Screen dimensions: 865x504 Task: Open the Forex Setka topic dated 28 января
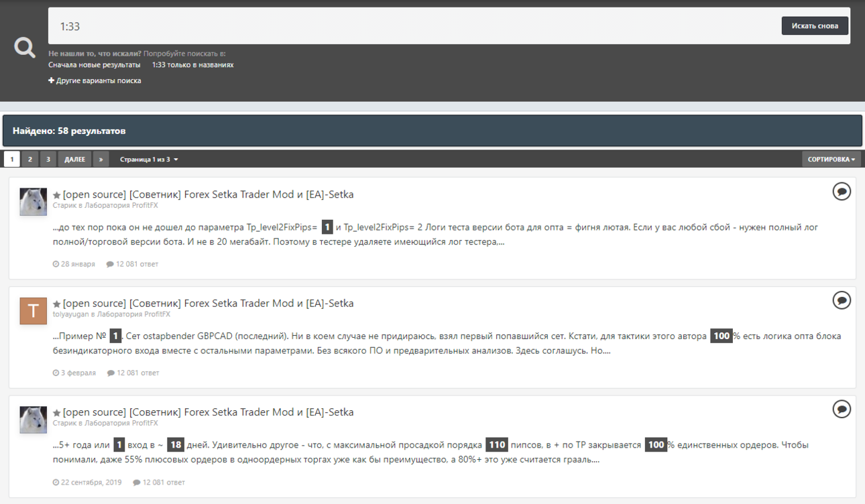pos(209,194)
